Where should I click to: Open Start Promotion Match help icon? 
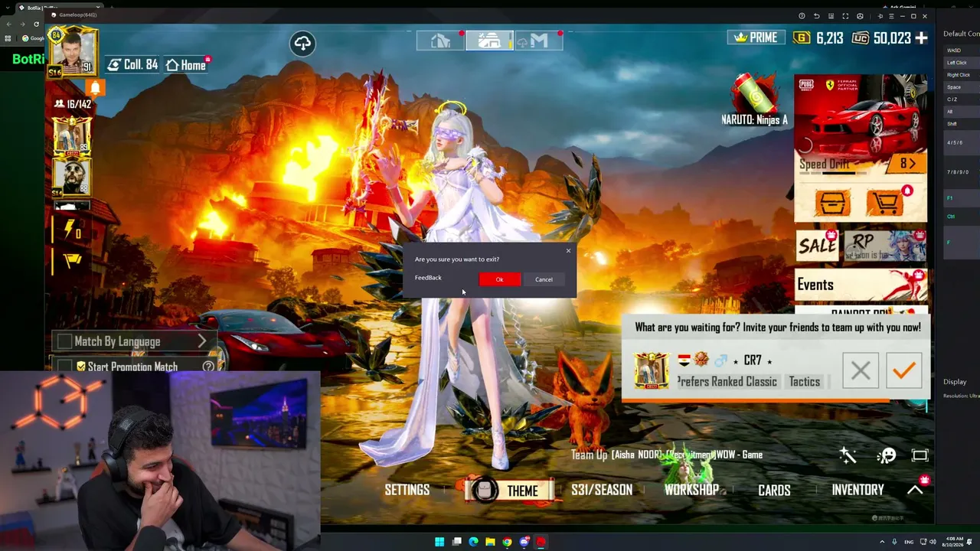click(208, 367)
